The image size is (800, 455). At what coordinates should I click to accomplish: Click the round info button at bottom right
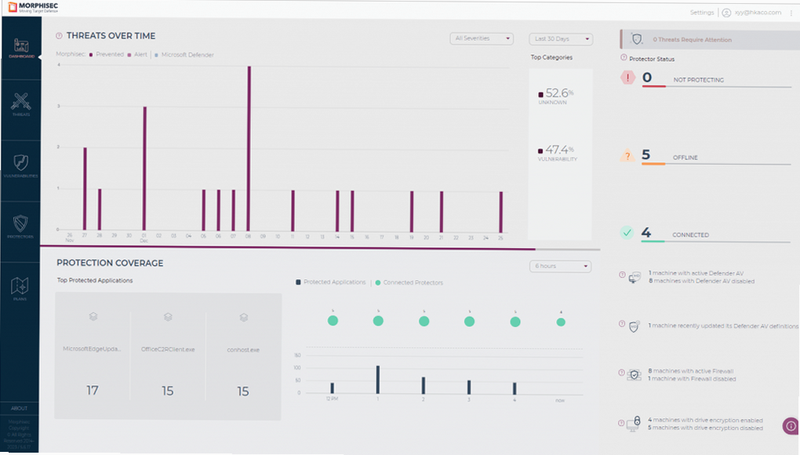pyautogui.click(x=790, y=425)
